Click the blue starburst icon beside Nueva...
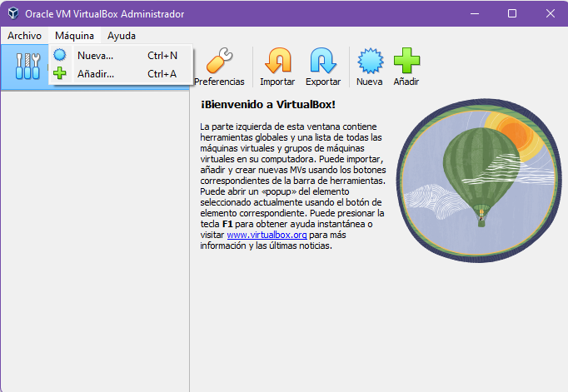This screenshot has height=392, width=568. [60, 55]
